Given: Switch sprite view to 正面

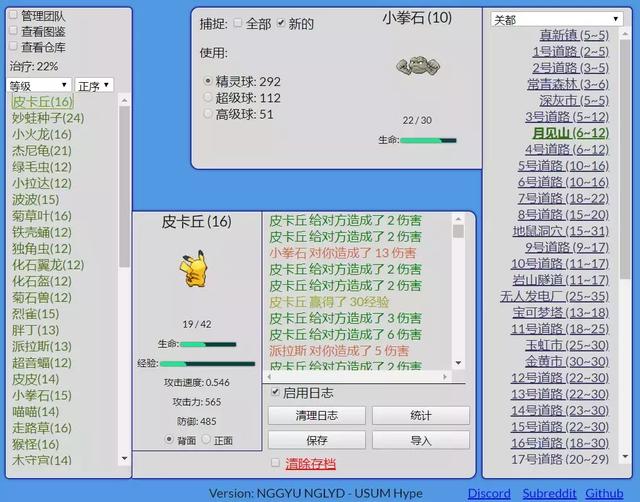Looking at the screenshot, I should [206, 439].
